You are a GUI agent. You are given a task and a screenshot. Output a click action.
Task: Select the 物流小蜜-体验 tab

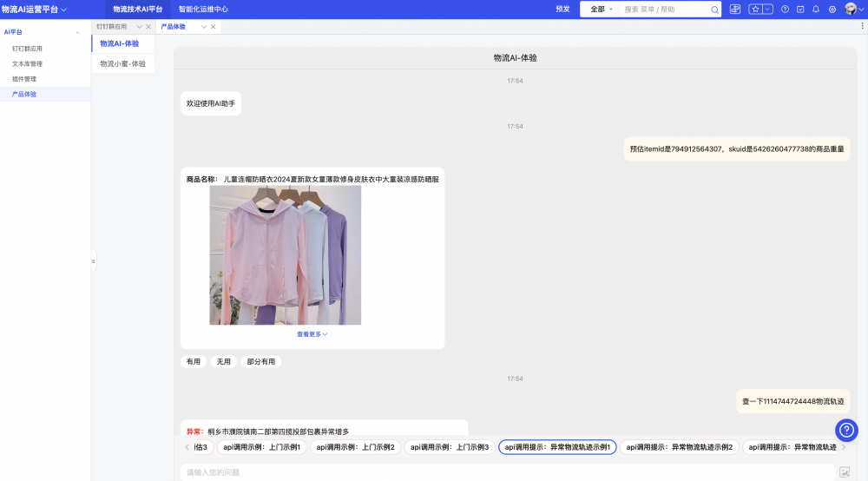pos(122,63)
